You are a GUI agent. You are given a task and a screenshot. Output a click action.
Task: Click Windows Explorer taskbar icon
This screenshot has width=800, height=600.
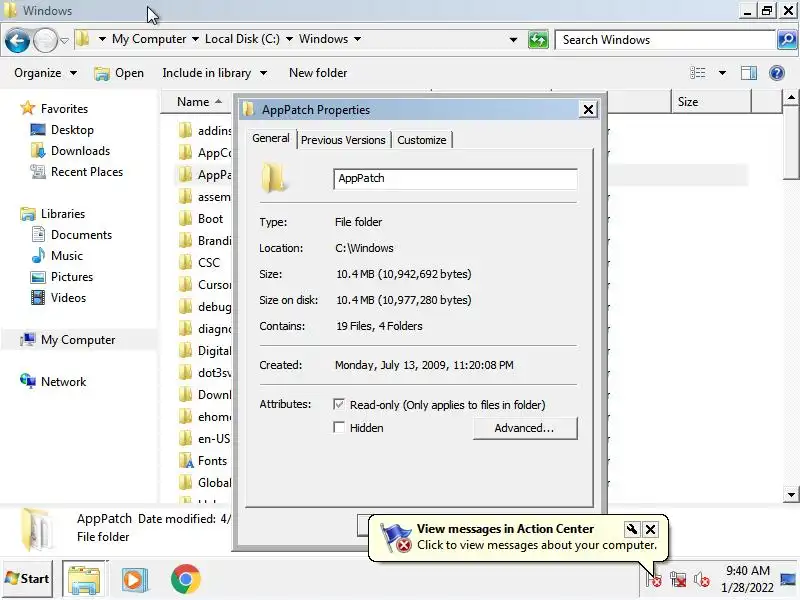[x=85, y=579]
